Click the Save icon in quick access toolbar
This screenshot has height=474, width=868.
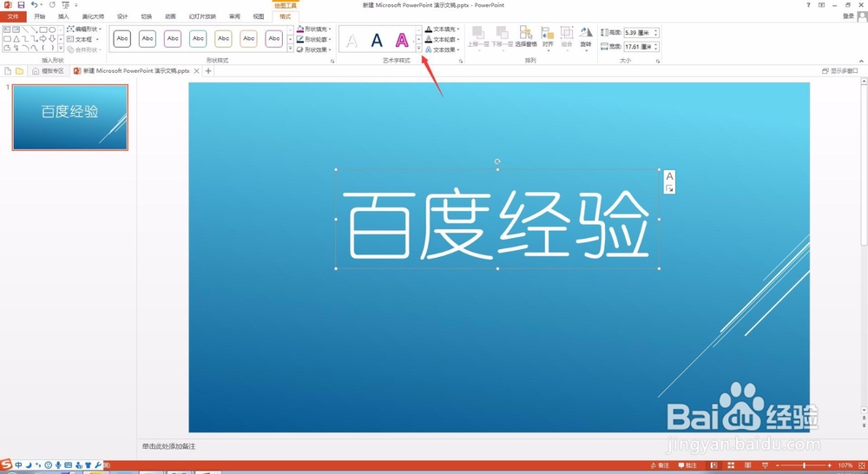tap(21, 4)
